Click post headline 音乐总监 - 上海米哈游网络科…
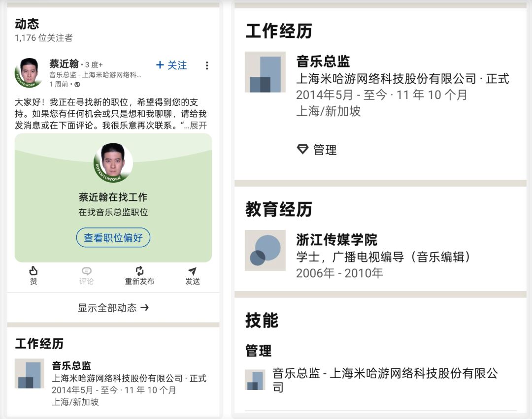 [96, 74]
